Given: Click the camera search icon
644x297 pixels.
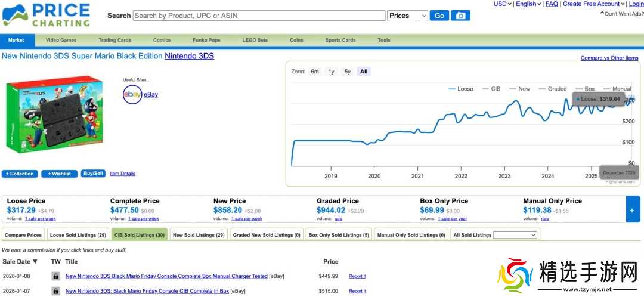Looking at the screenshot, I should click(460, 16).
